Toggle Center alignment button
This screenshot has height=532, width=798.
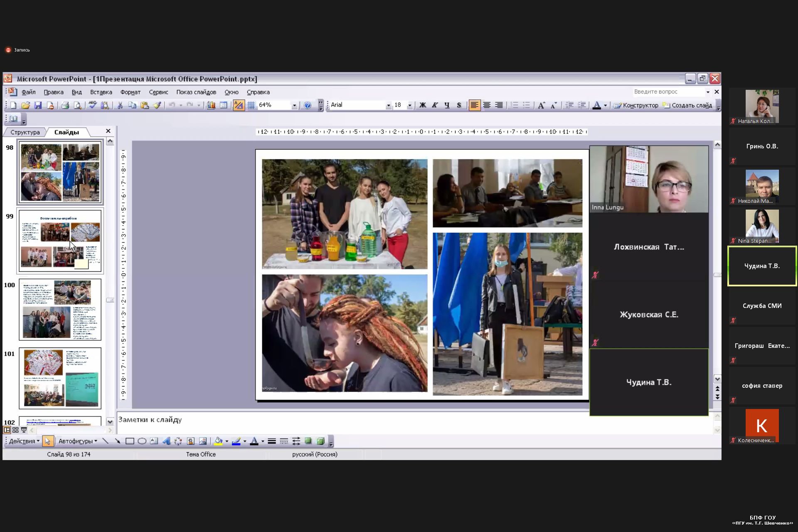[487, 106]
